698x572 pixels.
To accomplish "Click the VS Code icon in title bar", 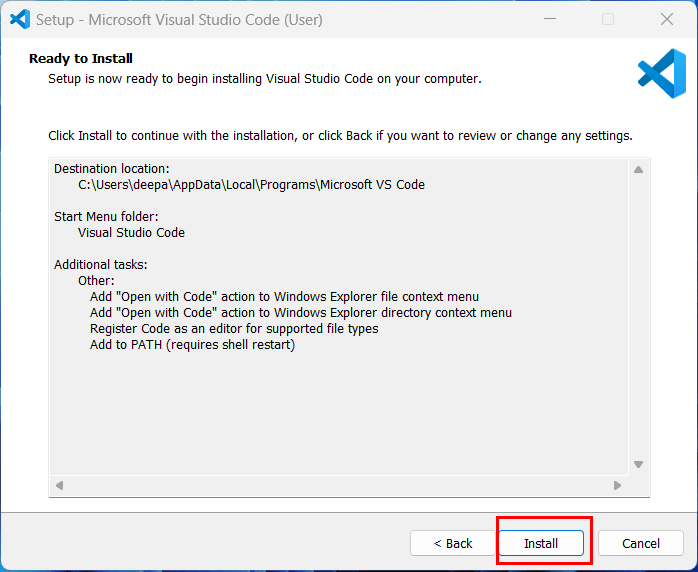I will 20,20.
